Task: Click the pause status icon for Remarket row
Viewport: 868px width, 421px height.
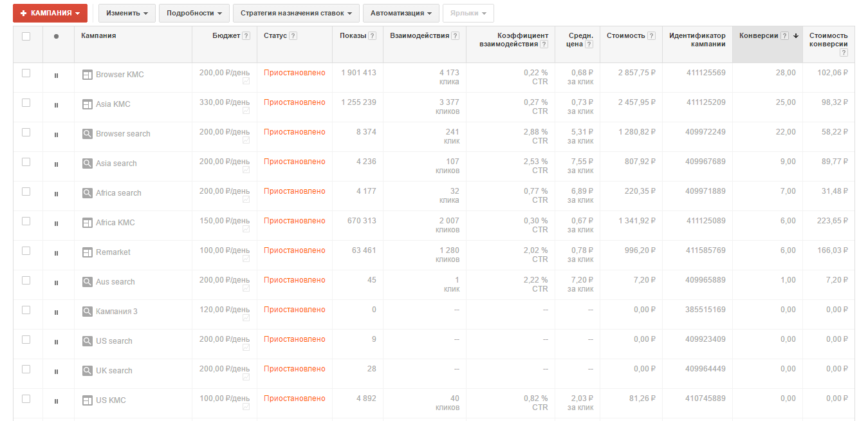Action: pos(56,253)
